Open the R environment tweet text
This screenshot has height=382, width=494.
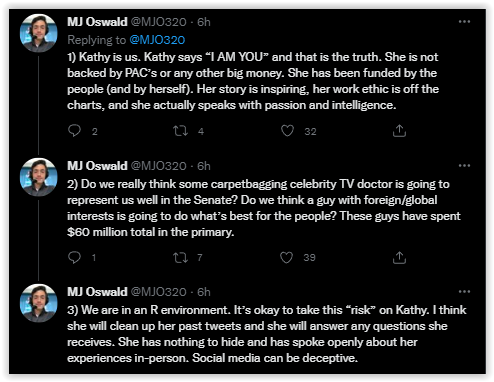[267, 334]
